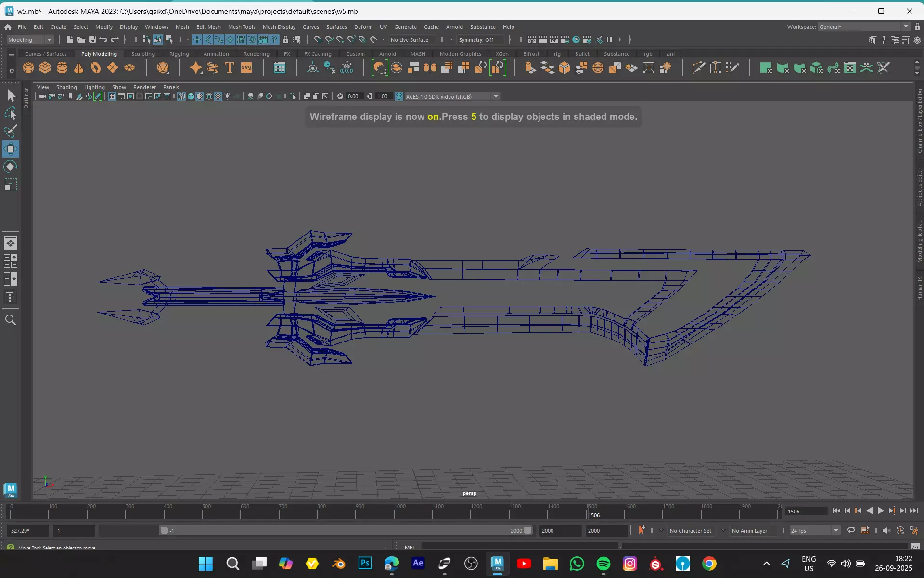Click the Sweep Mesh shelf icon
924x578 pixels.
pos(213,68)
